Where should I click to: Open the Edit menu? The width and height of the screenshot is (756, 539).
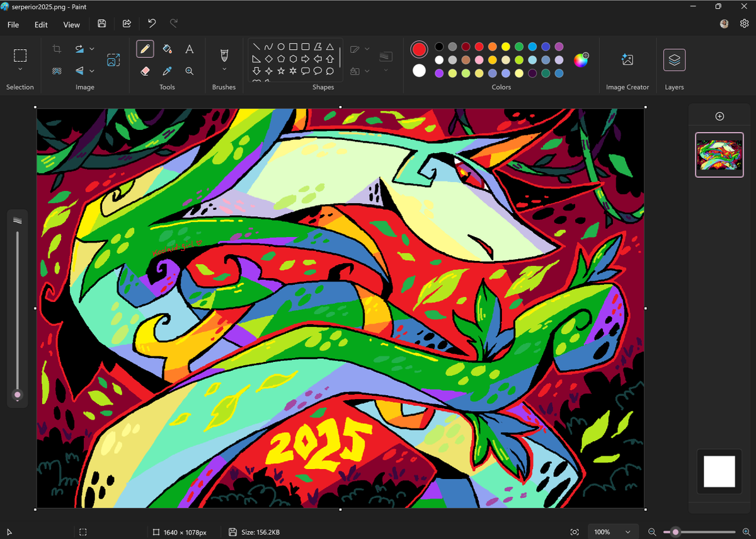pyautogui.click(x=41, y=25)
